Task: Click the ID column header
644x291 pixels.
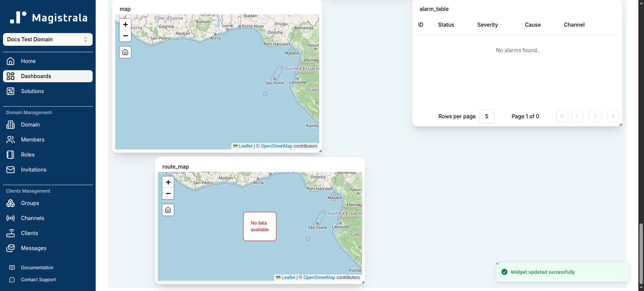Action: coord(421,25)
